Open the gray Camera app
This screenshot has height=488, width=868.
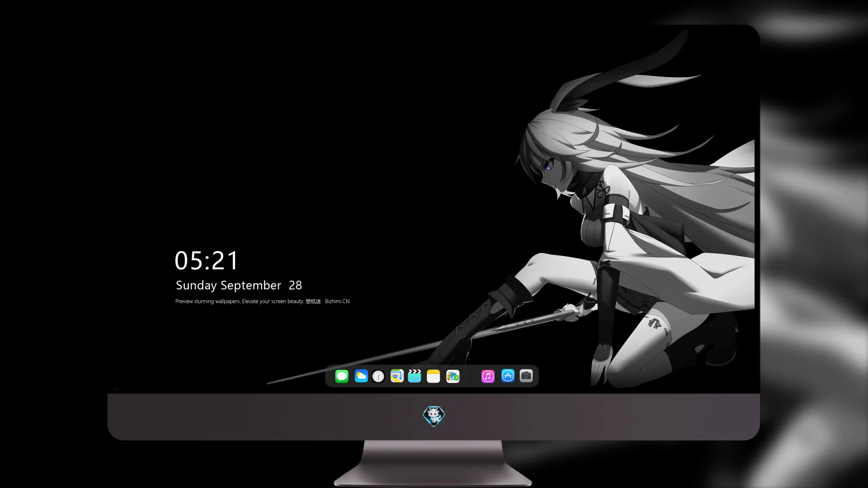(526, 375)
